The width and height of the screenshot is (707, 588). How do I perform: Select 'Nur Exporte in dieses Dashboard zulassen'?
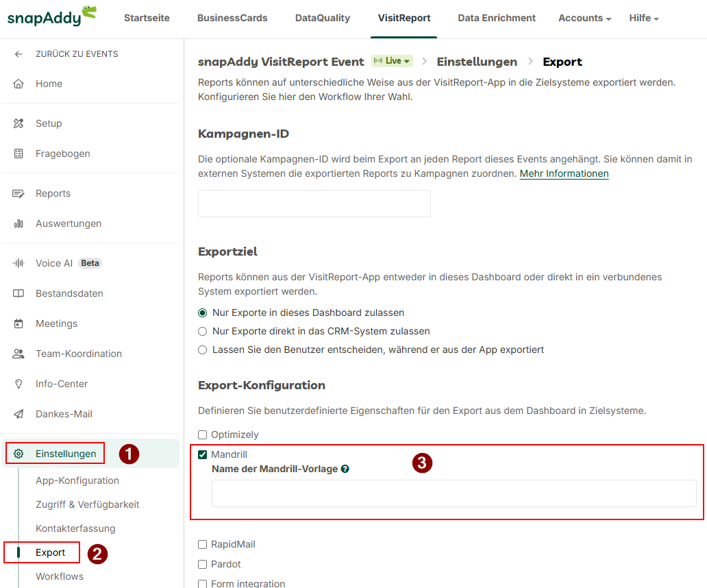(203, 313)
